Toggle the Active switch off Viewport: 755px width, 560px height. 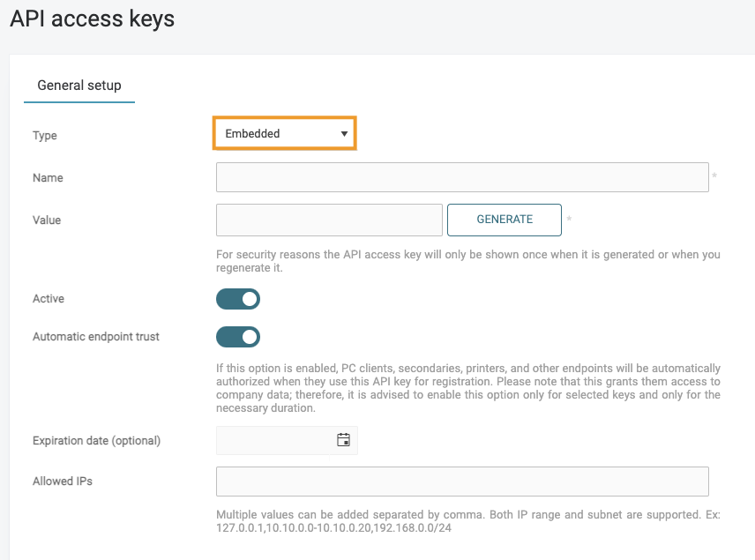click(238, 299)
